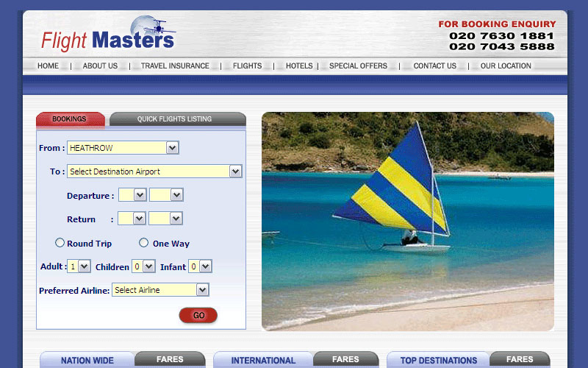This screenshot has width=588, height=368.
Task: Click FARES label beside NATION WIDE
Action: tap(170, 359)
